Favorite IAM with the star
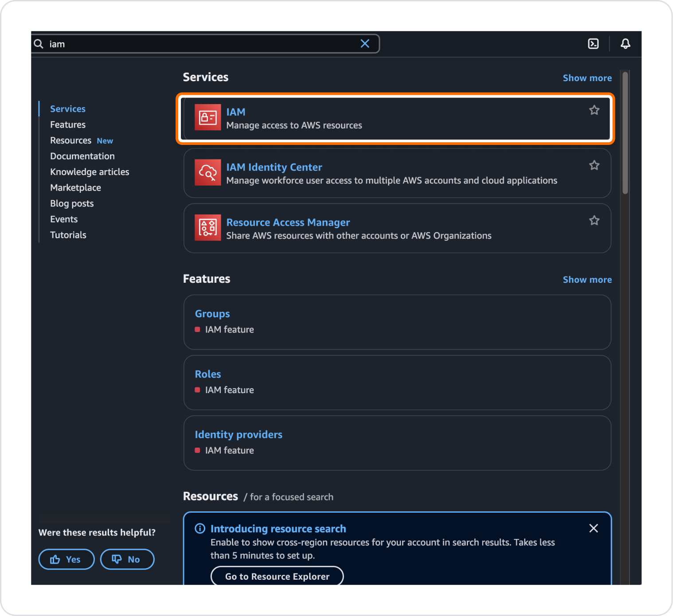 coord(594,110)
